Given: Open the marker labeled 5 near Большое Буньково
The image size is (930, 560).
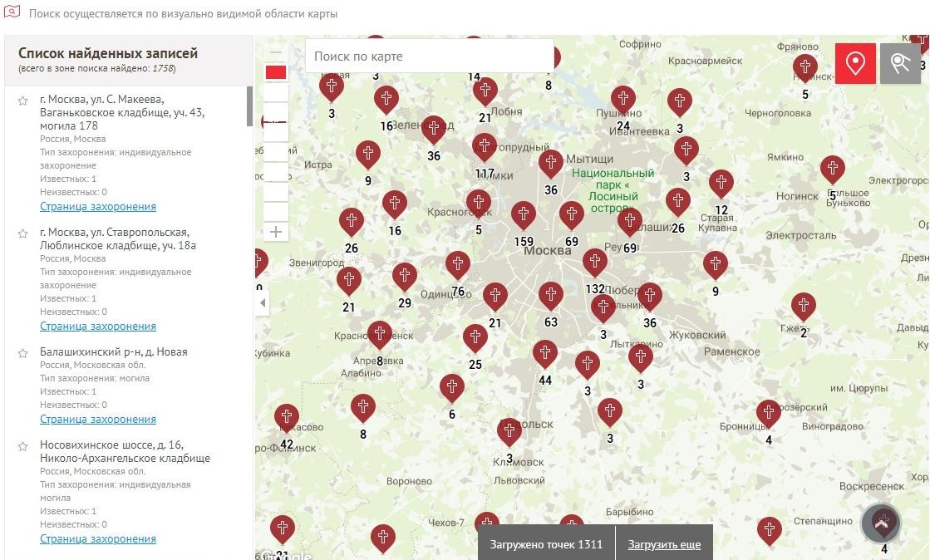Looking at the screenshot, I should pyautogui.click(x=833, y=170).
